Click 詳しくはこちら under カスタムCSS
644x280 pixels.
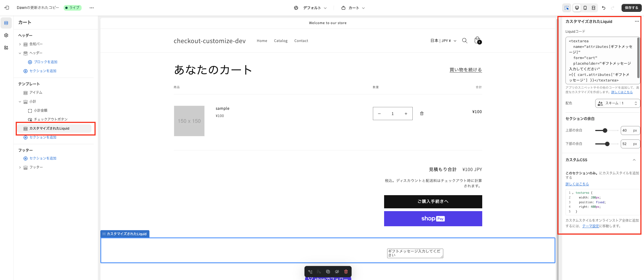(577, 184)
